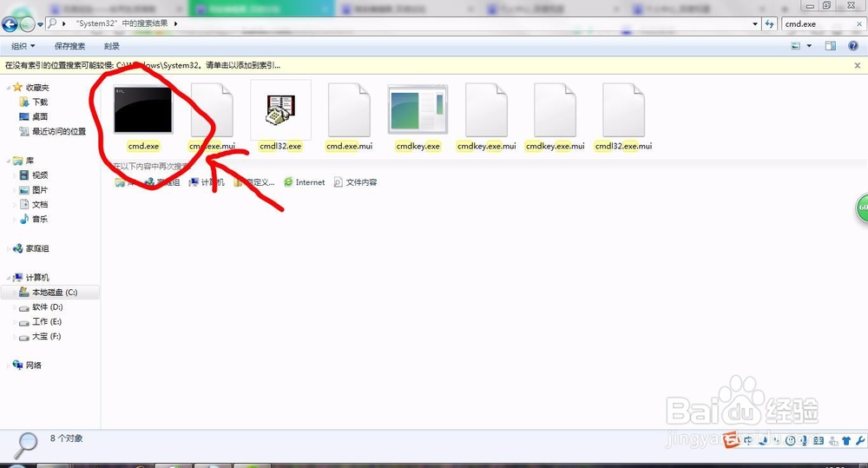868x468 pixels.
Task: Collapse the 库 tree arrow
Action: (9, 161)
